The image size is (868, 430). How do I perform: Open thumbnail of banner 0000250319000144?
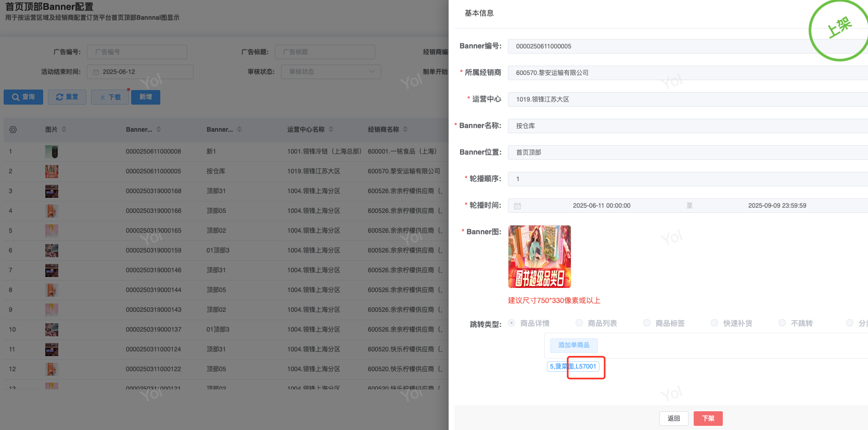(x=52, y=290)
